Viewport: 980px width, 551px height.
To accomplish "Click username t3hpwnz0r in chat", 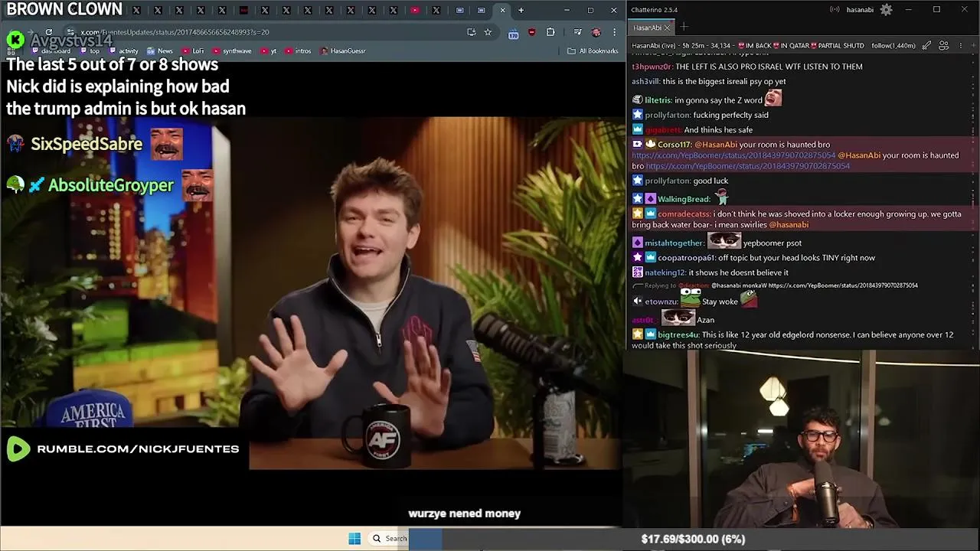I will coord(652,67).
